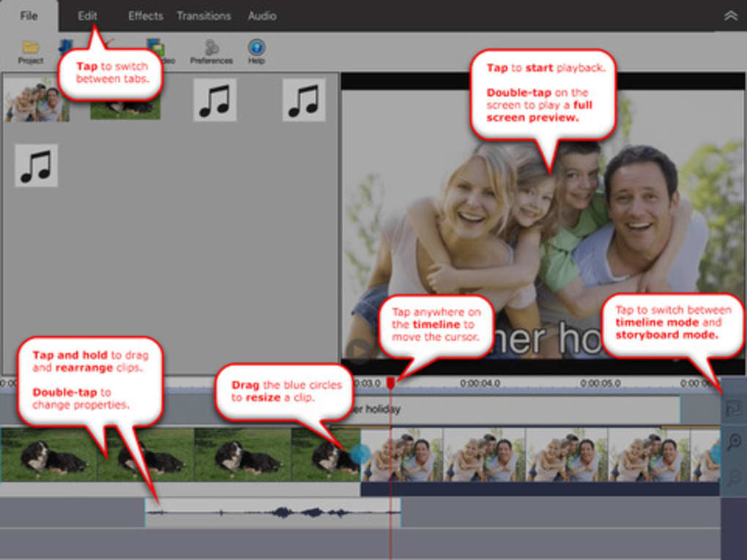Select the Audio tab
The width and height of the screenshot is (747, 560).
[x=261, y=15]
